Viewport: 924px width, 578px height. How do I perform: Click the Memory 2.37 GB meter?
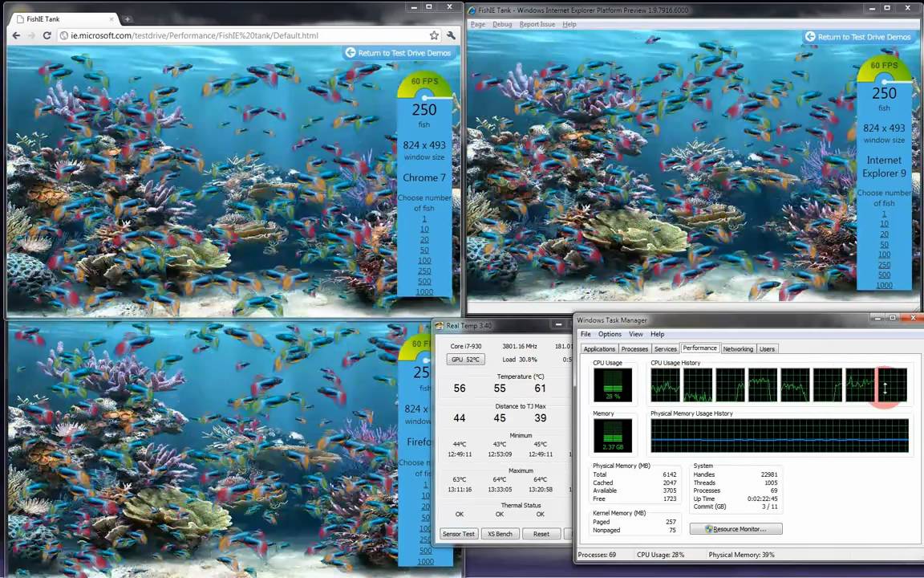tap(613, 435)
